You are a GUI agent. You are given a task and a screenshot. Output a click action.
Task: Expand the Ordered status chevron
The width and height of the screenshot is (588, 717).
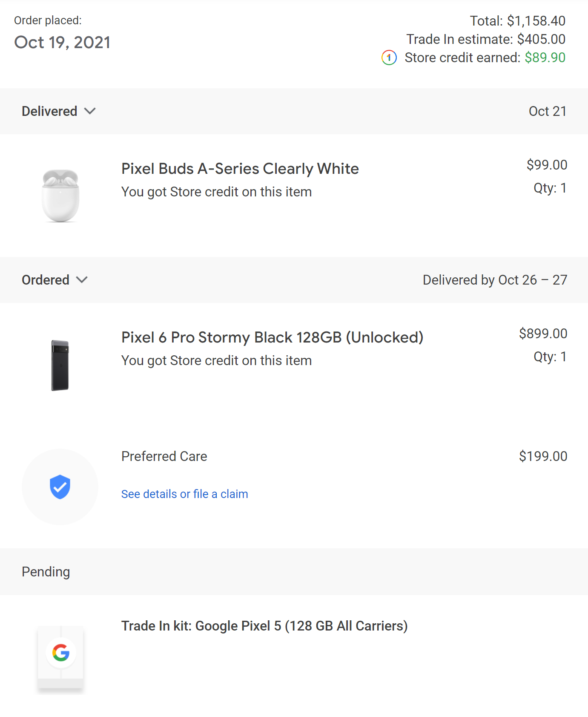click(82, 280)
